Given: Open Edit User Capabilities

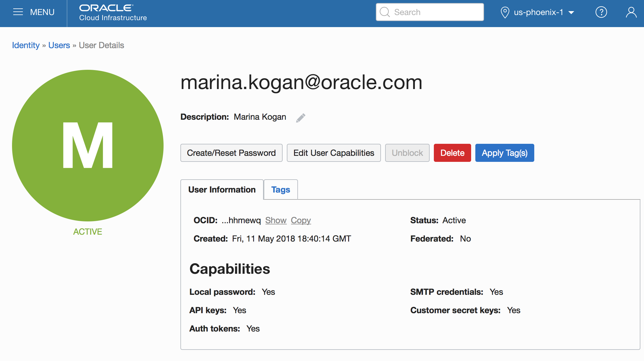Looking at the screenshot, I should point(334,153).
